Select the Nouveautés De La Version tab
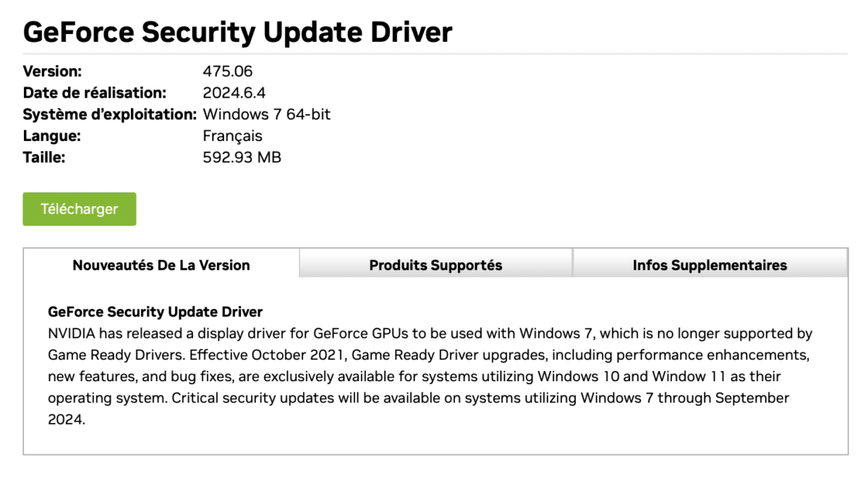Screen dimensions: 868x484 click(161, 265)
